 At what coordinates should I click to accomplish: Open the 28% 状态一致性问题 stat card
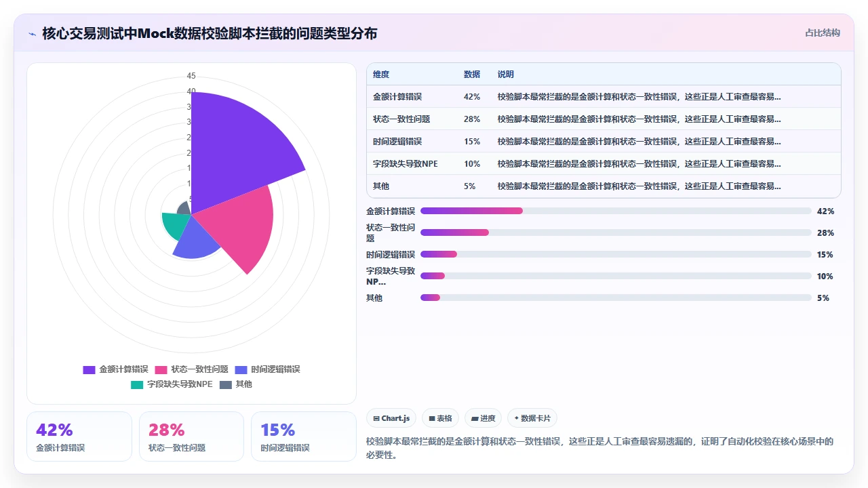pos(192,436)
